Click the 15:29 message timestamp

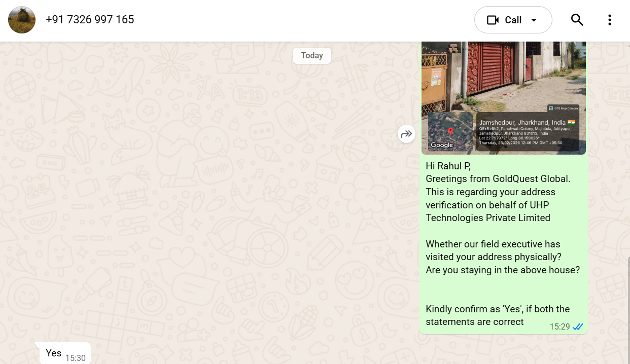click(x=559, y=327)
